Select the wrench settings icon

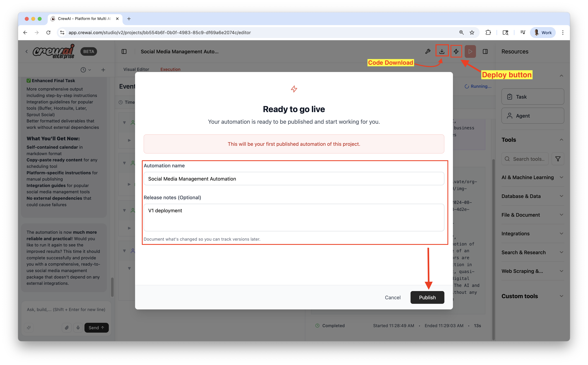coord(428,51)
